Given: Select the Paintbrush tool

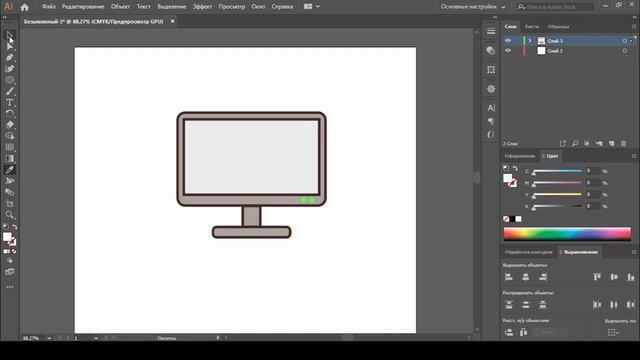Looking at the screenshot, I should (9, 91).
